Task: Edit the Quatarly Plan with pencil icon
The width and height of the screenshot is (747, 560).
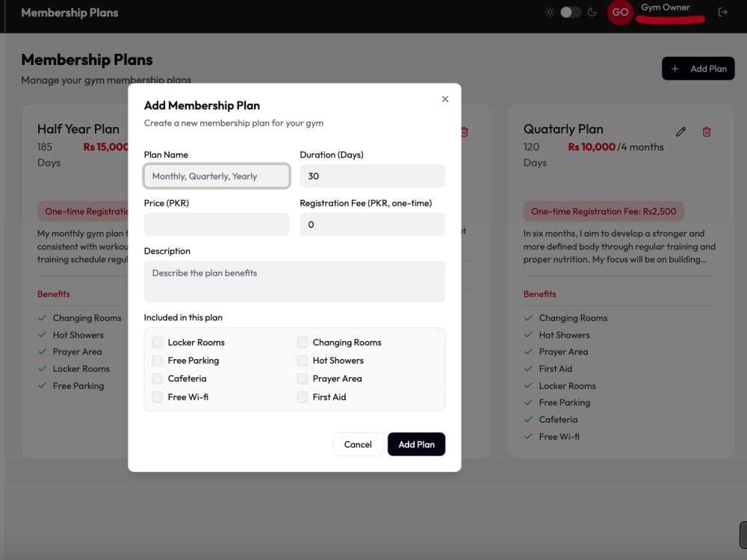Action: (681, 132)
